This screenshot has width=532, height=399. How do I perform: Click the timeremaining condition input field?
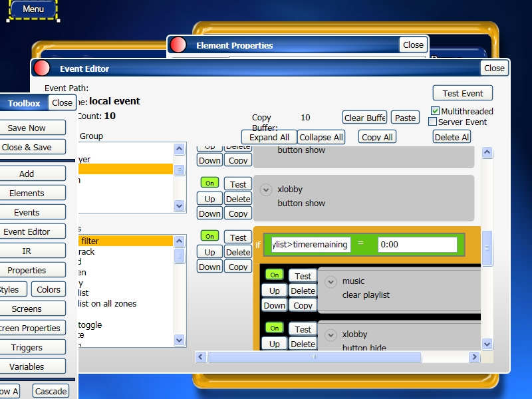click(311, 244)
